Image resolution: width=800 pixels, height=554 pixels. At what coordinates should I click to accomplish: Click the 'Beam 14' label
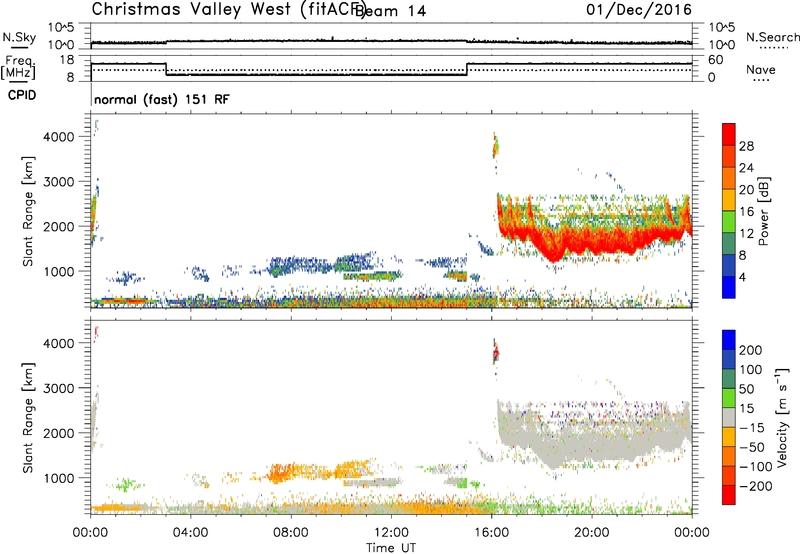click(x=390, y=11)
